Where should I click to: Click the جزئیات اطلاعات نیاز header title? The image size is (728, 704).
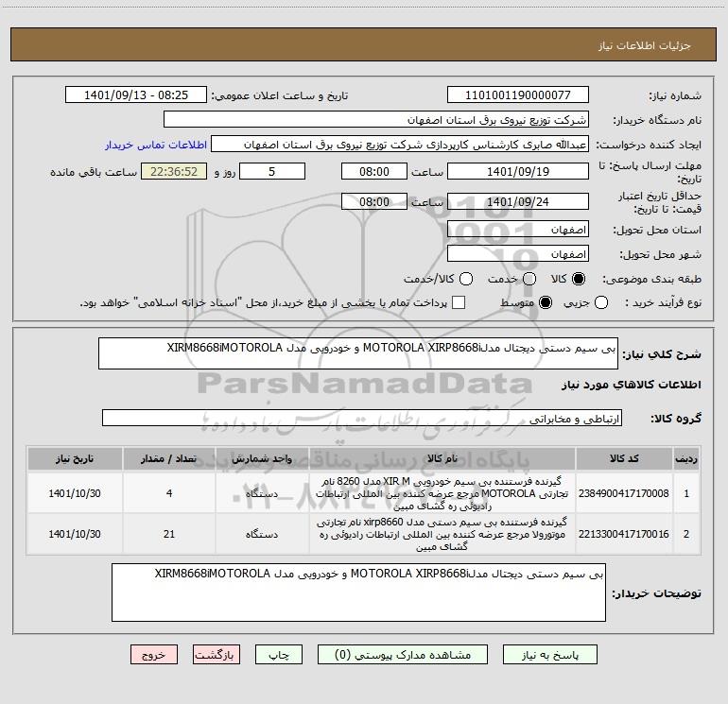click(644, 45)
